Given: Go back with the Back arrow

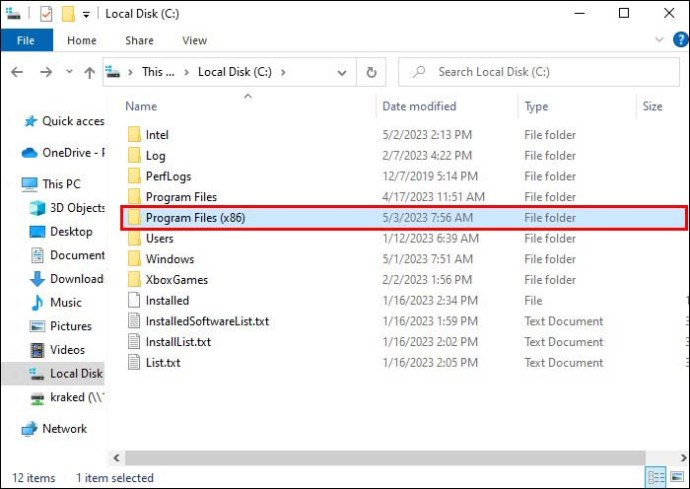Looking at the screenshot, I should (x=17, y=72).
